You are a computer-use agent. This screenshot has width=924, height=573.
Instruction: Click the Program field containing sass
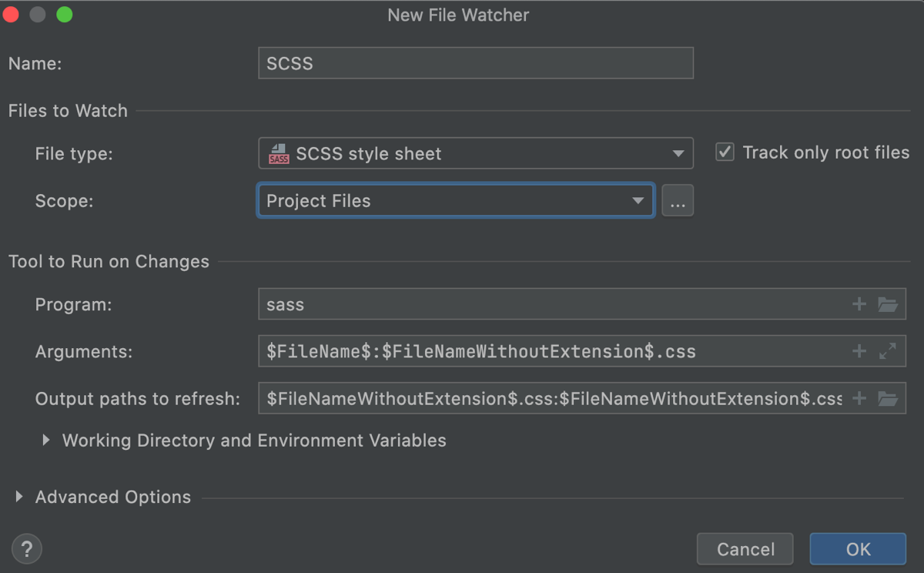[x=539, y=303]
